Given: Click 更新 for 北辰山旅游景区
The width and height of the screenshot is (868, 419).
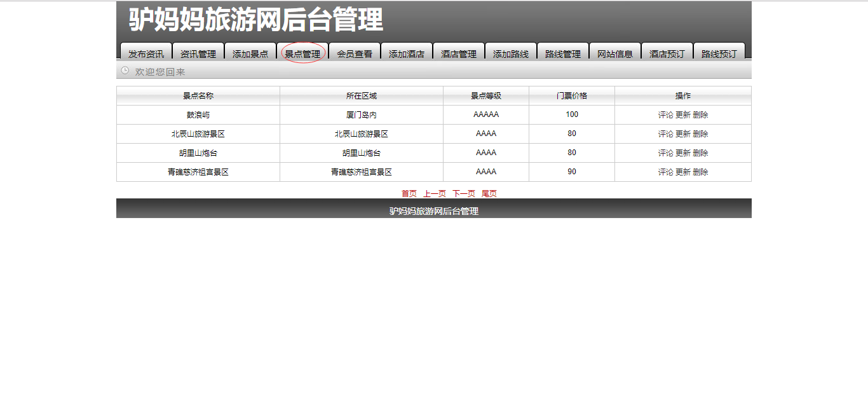Looking at the screenshot, I should (x=682, y=134).
